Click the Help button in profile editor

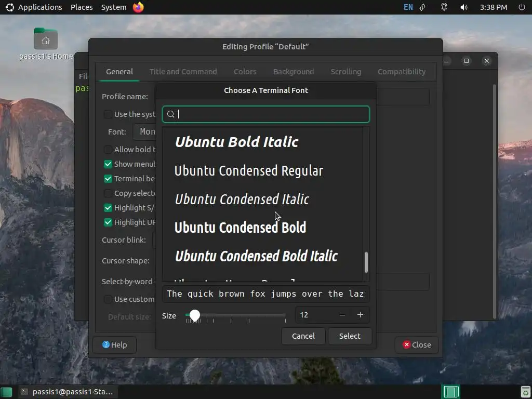click(115, 345)
